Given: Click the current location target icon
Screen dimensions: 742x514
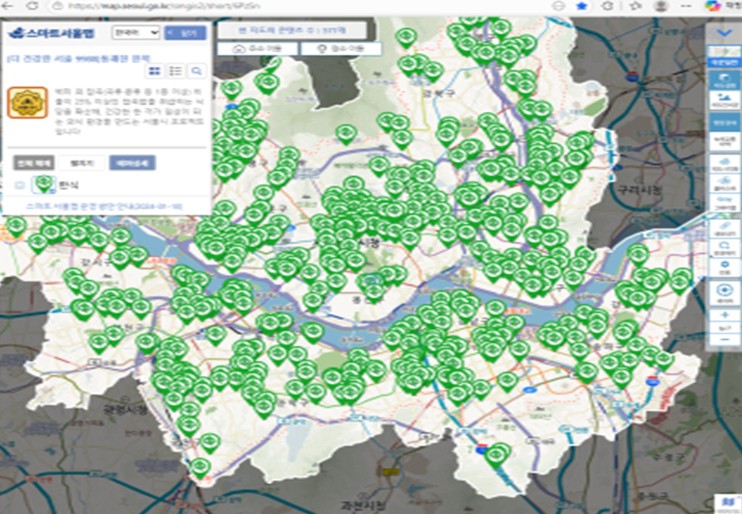Looking at the screenshot, I should pos(724,291).
